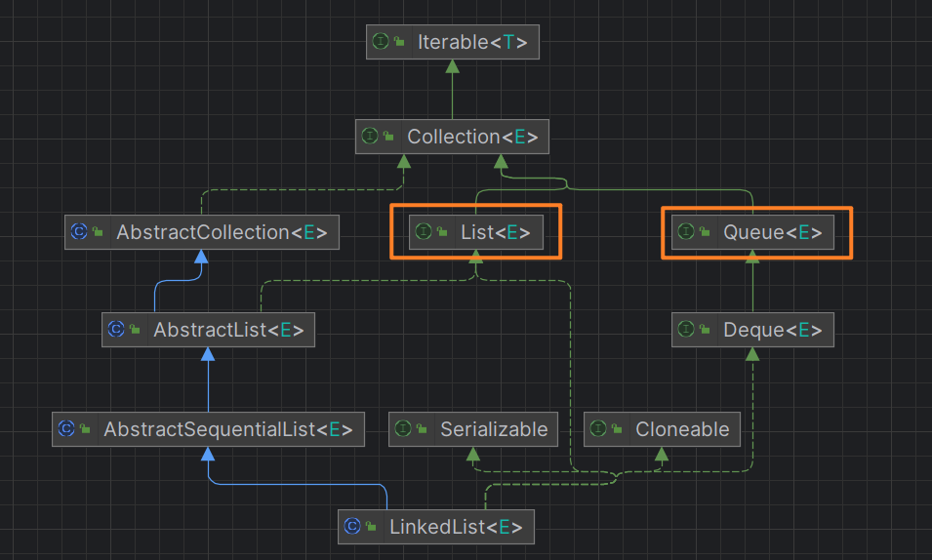The width and height of the screenshot is (932, 560).
Task: Select the Queue<E> interface node
Action: click(x=752, y=232)
